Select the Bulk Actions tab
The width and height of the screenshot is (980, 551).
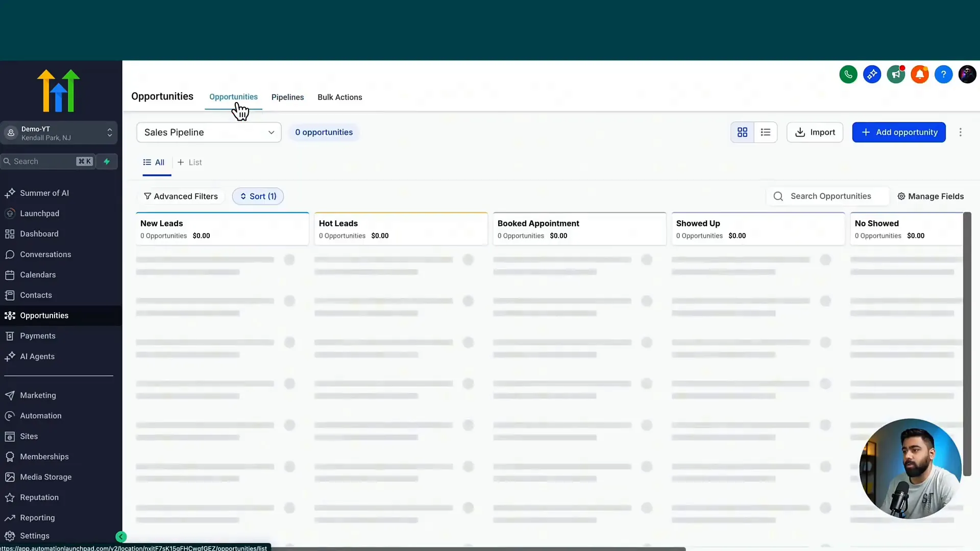[340, 97]
